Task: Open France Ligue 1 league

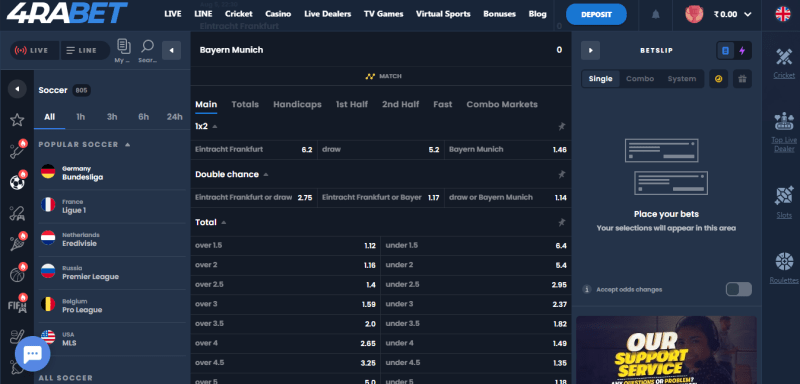Action: coord(112,206)
